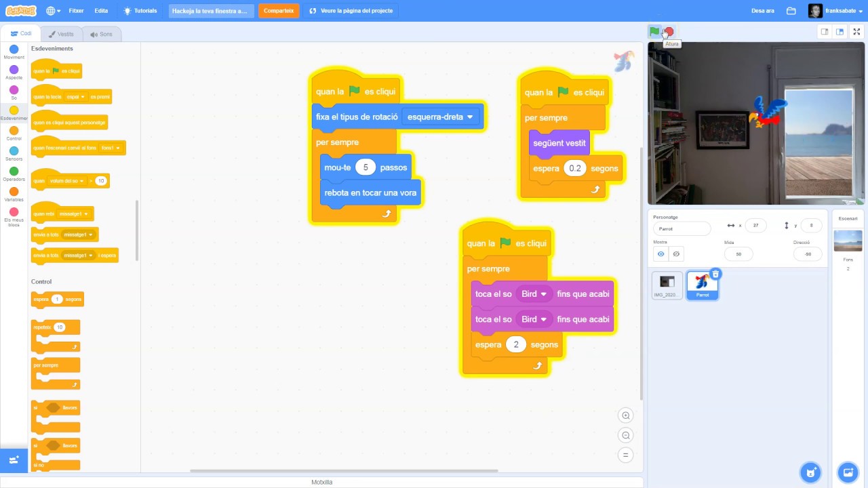The height and width of the screenshot is (488, 868).
Task: Open the add-extension panel
Action: [x=14, y=460]
